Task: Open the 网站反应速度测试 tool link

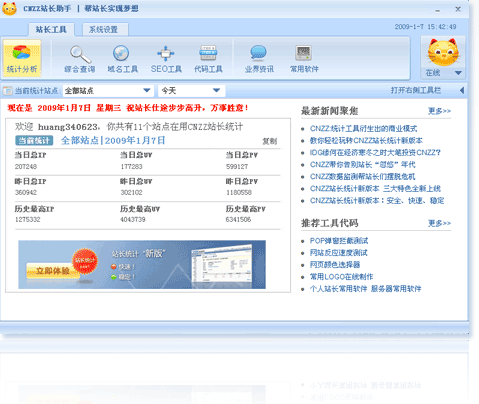Action: tap(339, 253)
